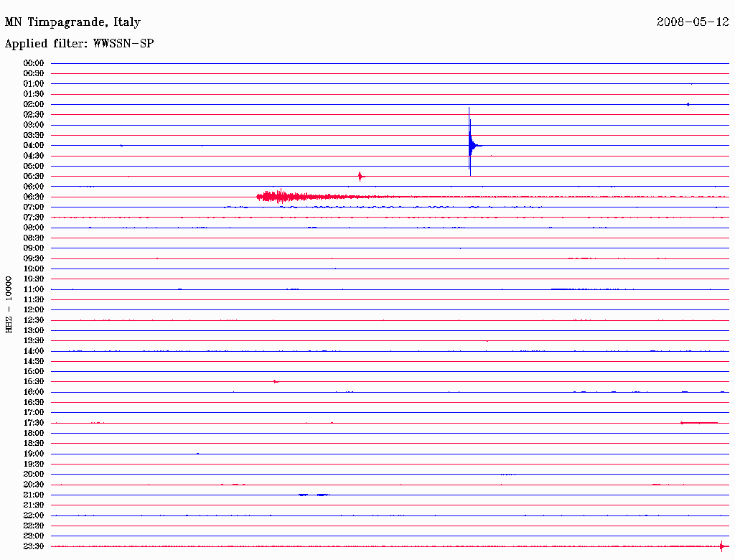Click the 05:00 time label

[x=34, y=166]
